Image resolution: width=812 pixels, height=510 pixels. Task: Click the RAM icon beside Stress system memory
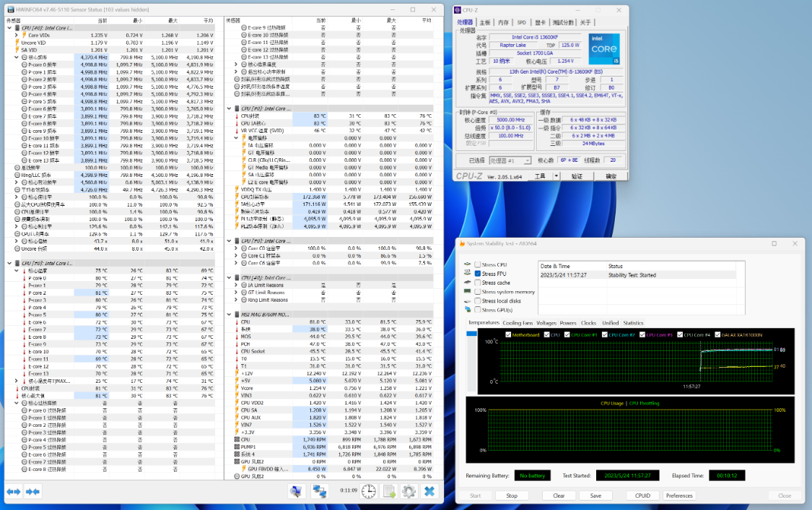click(468, 292)
